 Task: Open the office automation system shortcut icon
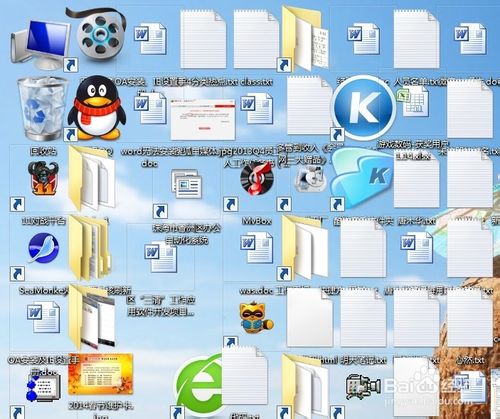point(187,183)
